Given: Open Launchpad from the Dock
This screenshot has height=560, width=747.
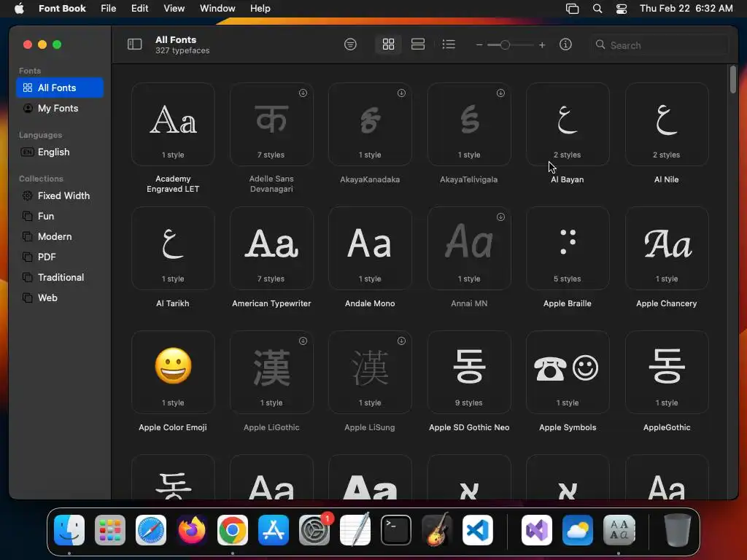Looking at the screenshot, I should point(110,530).
